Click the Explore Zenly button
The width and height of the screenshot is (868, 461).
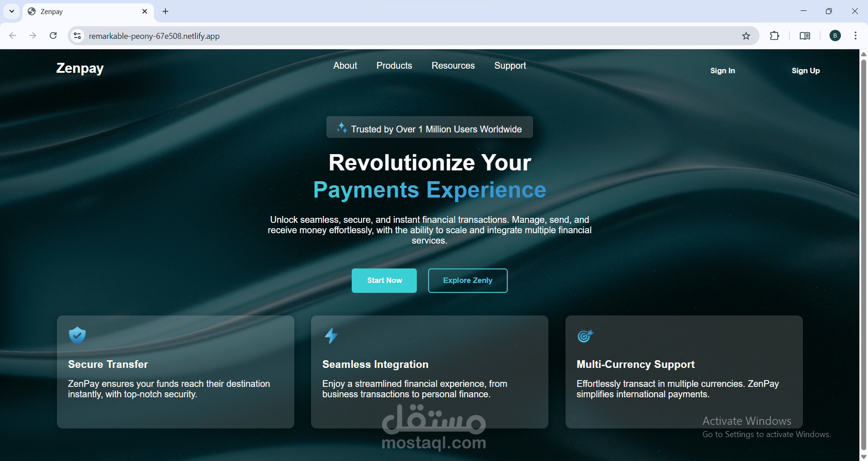(x=468, y=281)
